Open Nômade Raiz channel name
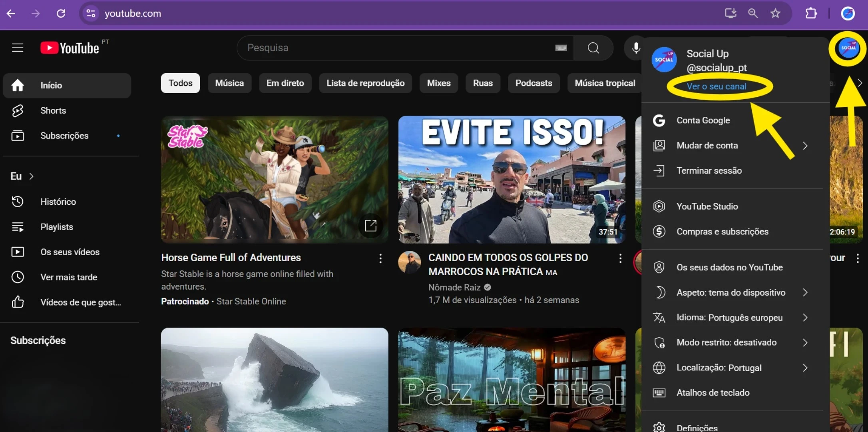 point(454,288)
